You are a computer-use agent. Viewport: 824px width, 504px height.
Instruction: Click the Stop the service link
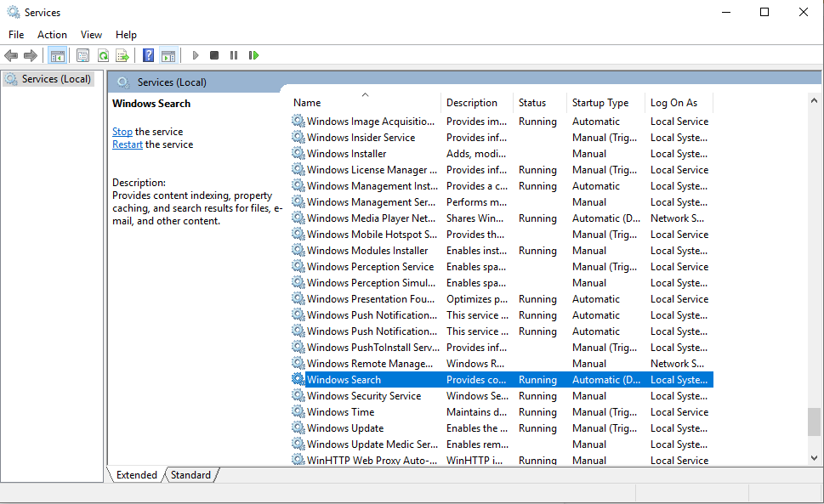(122, 132)
